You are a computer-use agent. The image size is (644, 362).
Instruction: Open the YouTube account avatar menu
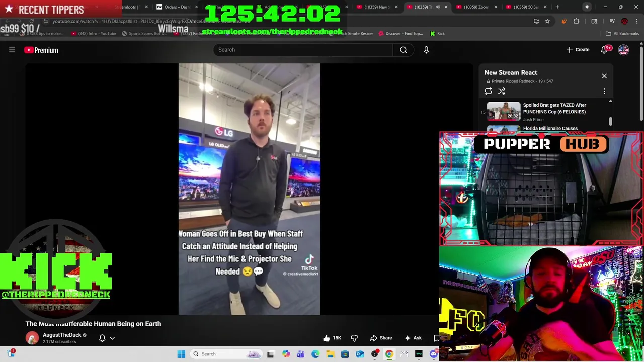coord(623,50)
